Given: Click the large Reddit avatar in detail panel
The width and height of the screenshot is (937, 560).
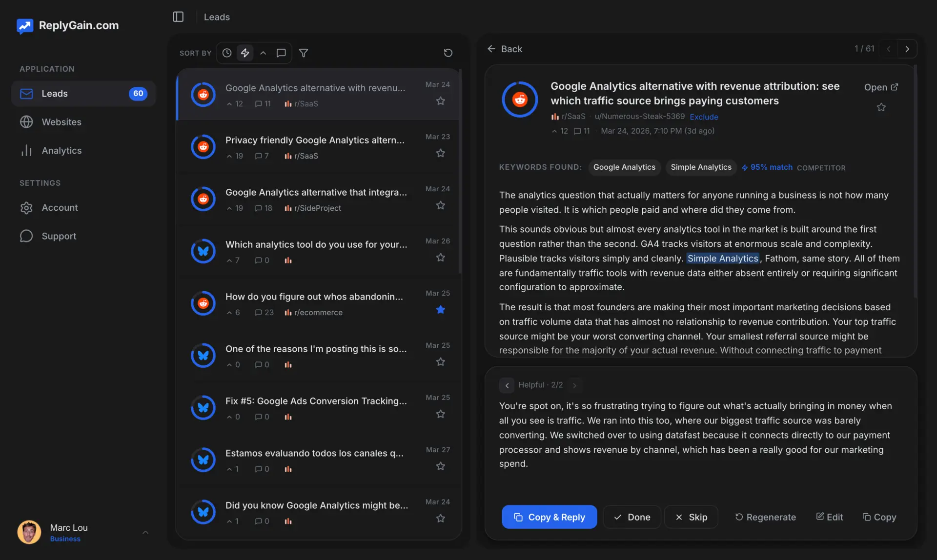Looking at the screenshot, I should tap(520, 100).
